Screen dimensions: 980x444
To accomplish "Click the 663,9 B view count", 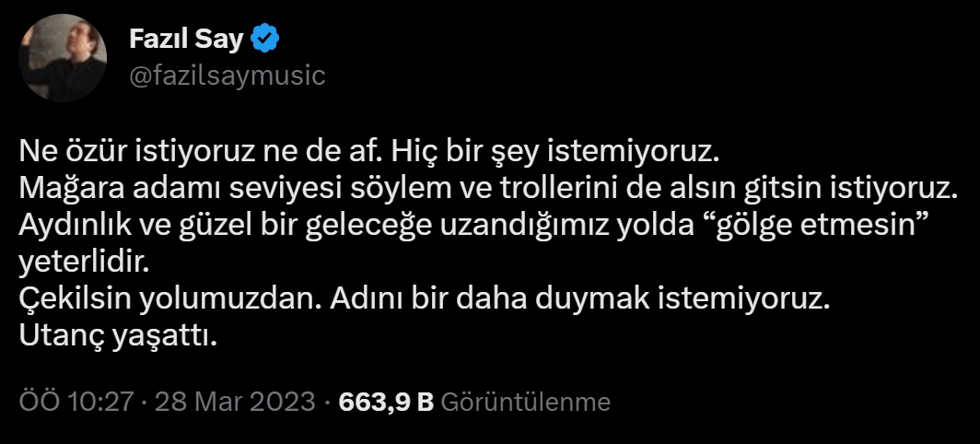I will pyautogui.click(x=386, y=402).
